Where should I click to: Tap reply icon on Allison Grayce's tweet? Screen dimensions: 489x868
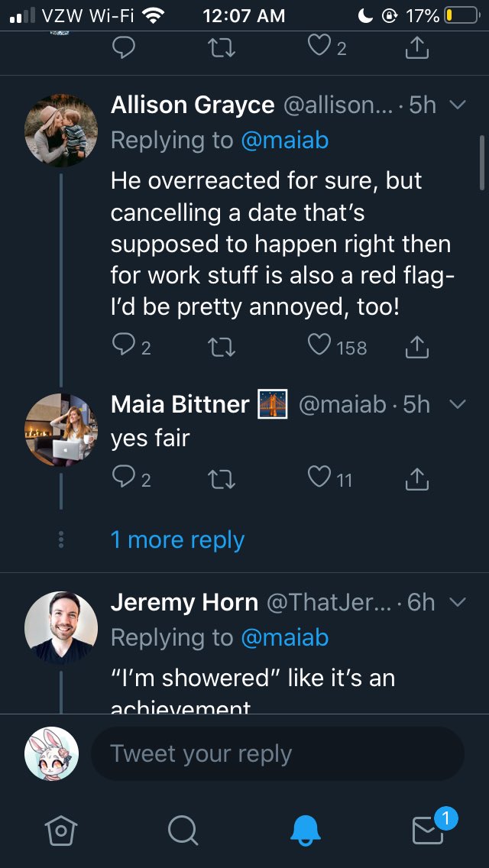tap(124, 346)
